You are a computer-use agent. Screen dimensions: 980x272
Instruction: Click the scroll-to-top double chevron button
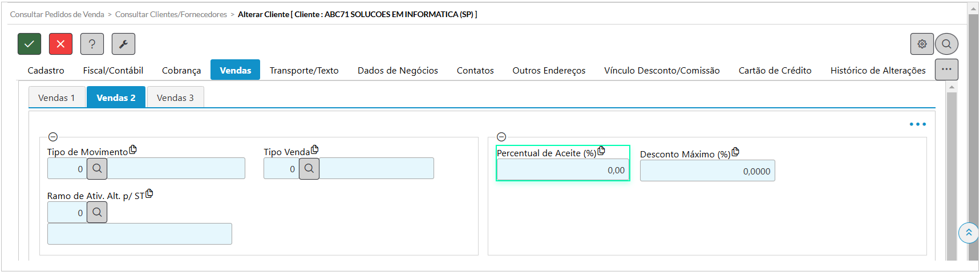pyautogui.click(x=968, y=233)
